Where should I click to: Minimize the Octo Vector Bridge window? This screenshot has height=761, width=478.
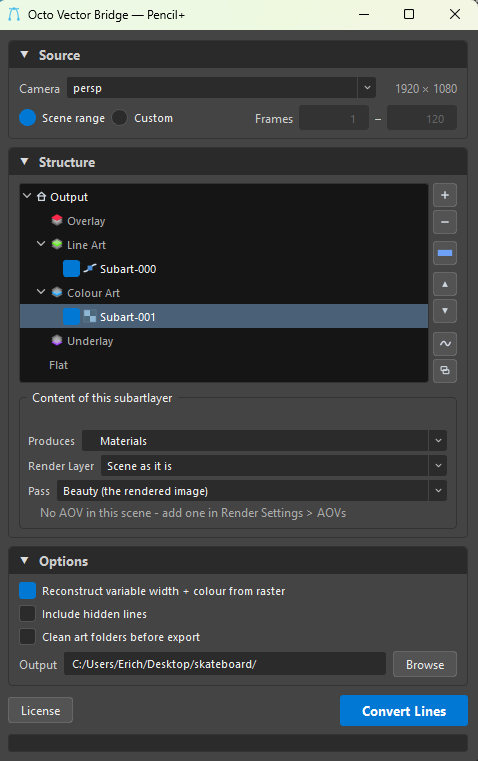click(364, 15)
